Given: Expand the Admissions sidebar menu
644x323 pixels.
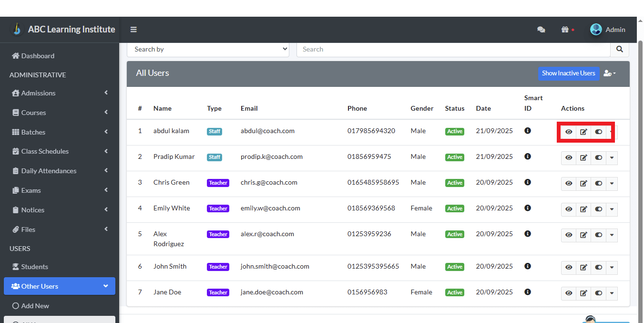Looking at the screenshot, I should coord(59,93).
